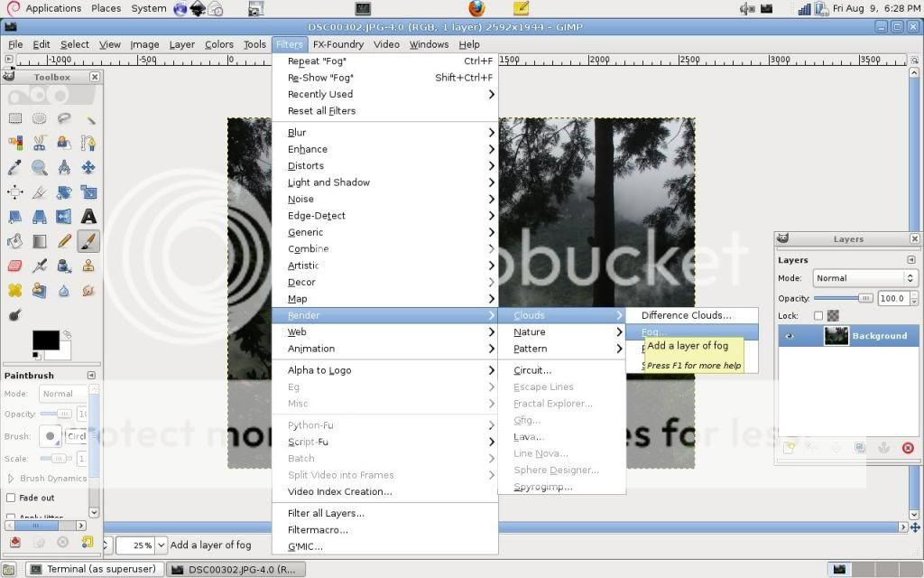Open the layer Mode dropdown set to Normal
924x578 pixels.
(864, 277)
